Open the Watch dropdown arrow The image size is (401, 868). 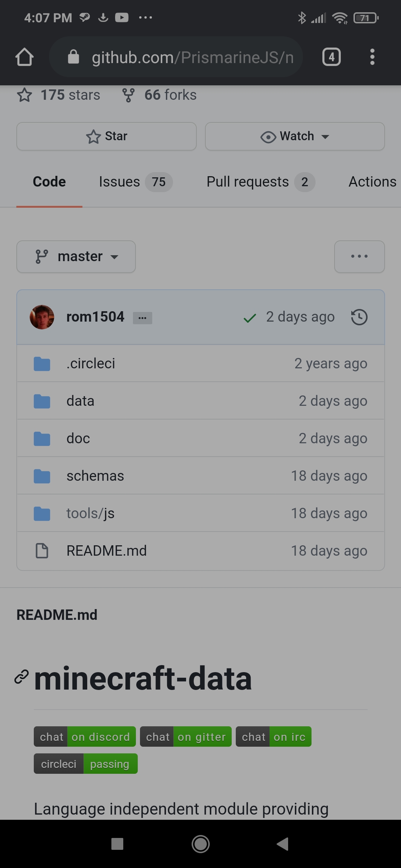pyautogui.click(x=325, y=137)
